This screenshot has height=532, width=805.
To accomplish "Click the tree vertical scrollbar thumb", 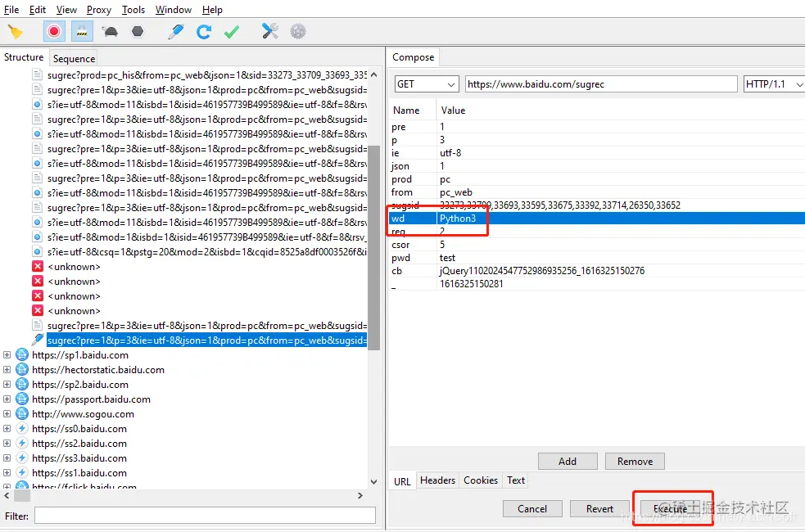I will tap(373, 247).
